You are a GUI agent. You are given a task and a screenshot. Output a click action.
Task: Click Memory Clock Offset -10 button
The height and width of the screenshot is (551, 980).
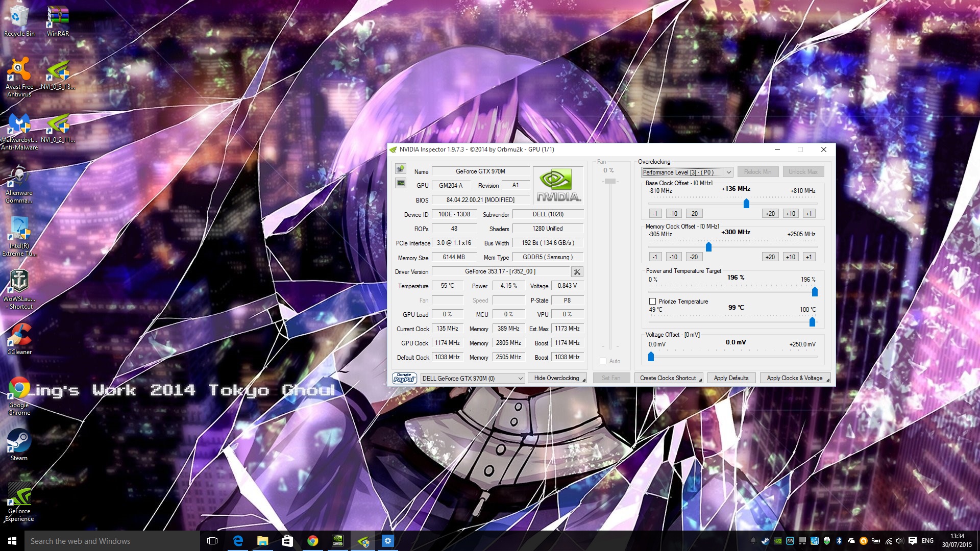(674, 257)
